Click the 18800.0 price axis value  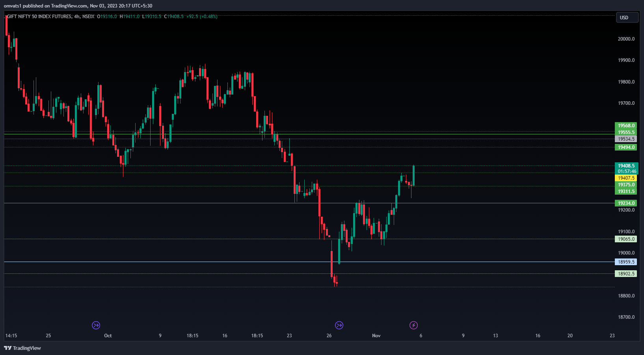tap(626, 296)
